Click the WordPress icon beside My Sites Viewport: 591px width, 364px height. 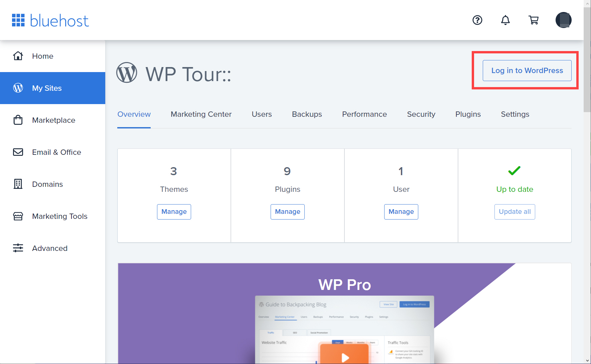coord(18,88)
